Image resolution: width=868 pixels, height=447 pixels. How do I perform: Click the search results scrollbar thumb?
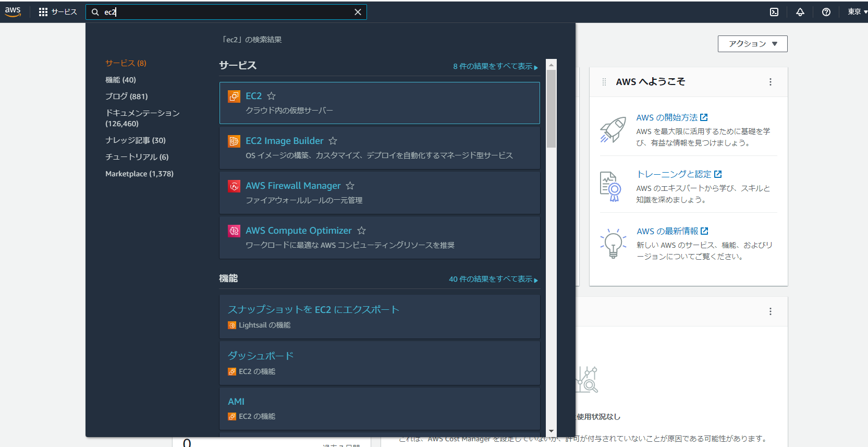click(551, 108)
